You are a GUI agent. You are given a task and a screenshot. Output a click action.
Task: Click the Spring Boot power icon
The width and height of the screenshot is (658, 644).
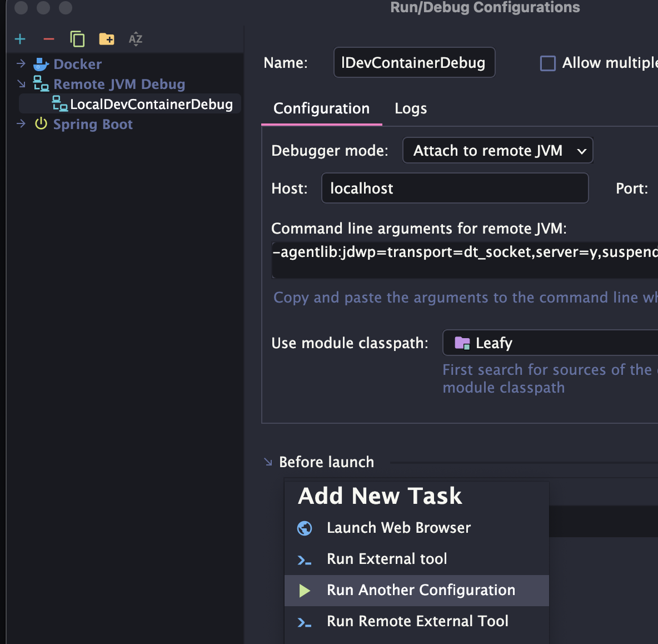point(41,124)
